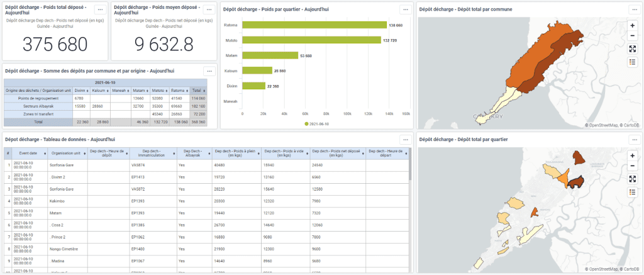Show the commune map legend
This screenshot has width=644, height=275.
coord(632,62)
